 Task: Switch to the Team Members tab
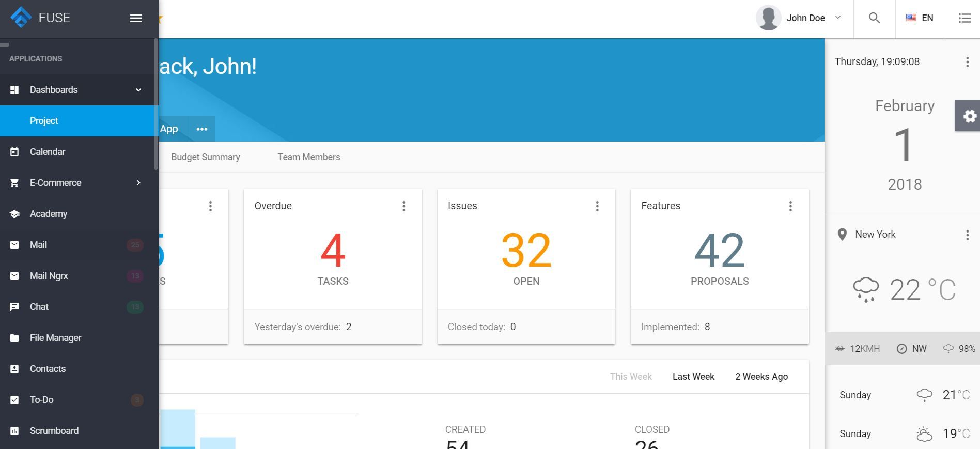pyautogui.click(x=309, y=157)
